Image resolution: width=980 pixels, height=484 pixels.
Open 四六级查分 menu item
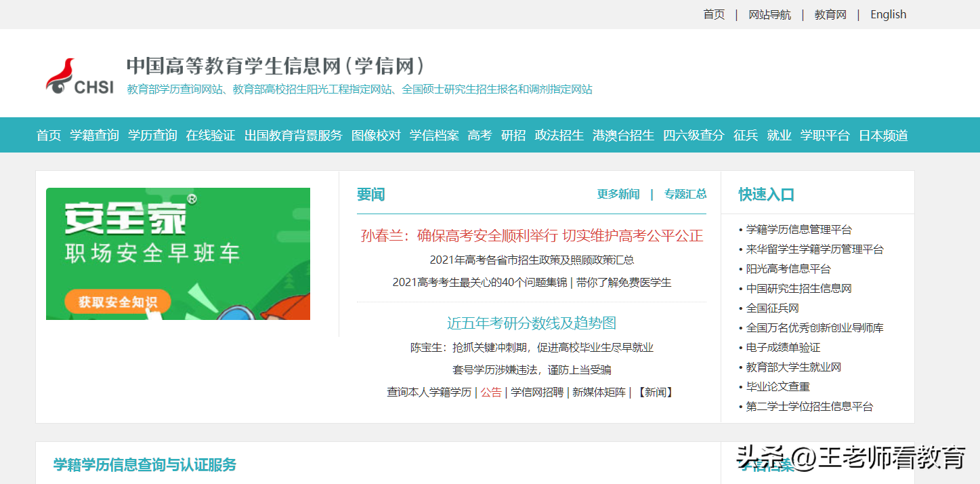694,136
